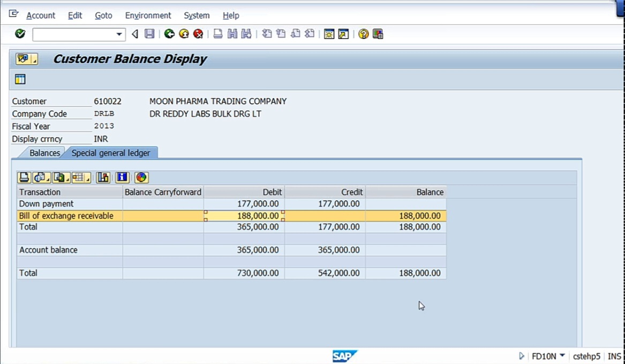
Task: Click the Find Next binoculars icon
Action: click(246, 34)
